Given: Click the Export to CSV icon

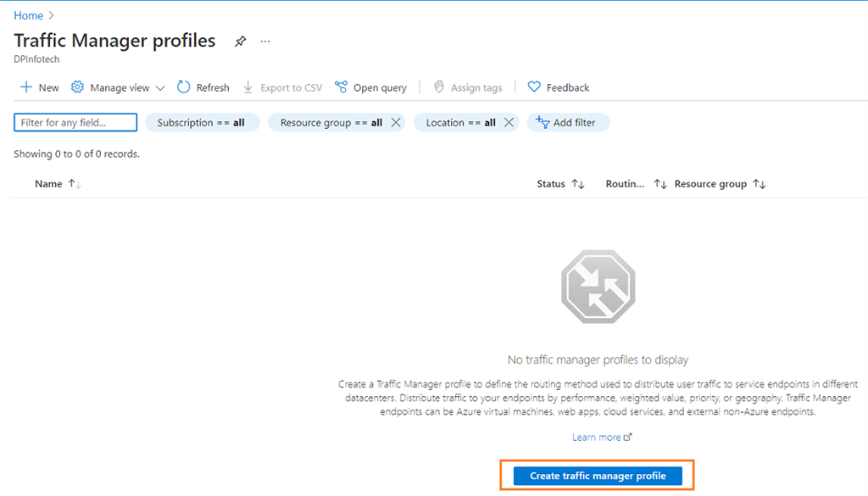Looking at the screenshot, I should (281, 86).
